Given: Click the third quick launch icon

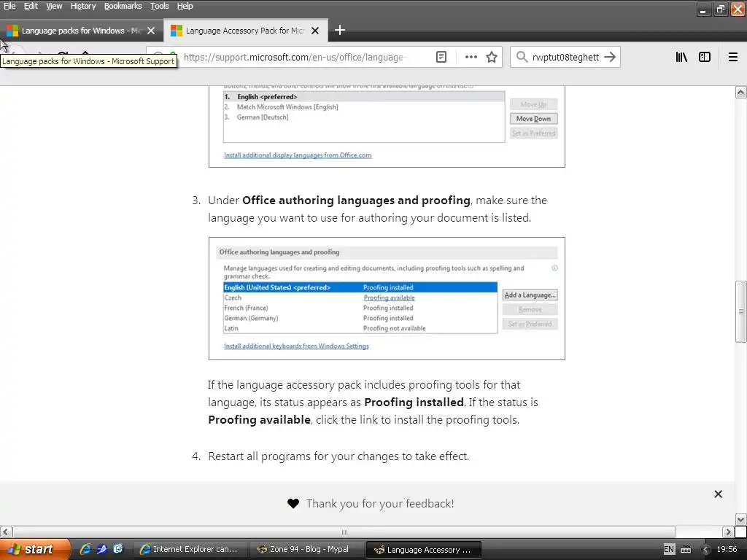Looking at the screenshot, I should [118, 549].
